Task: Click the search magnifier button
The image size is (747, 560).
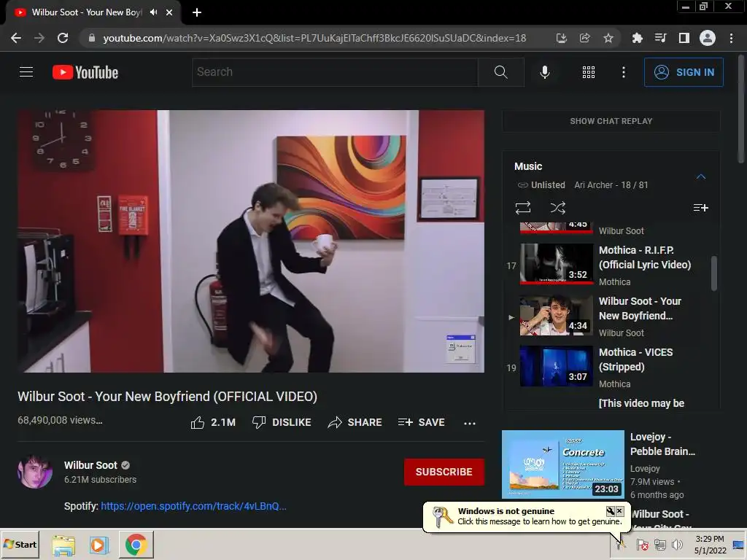Action: 500,72
